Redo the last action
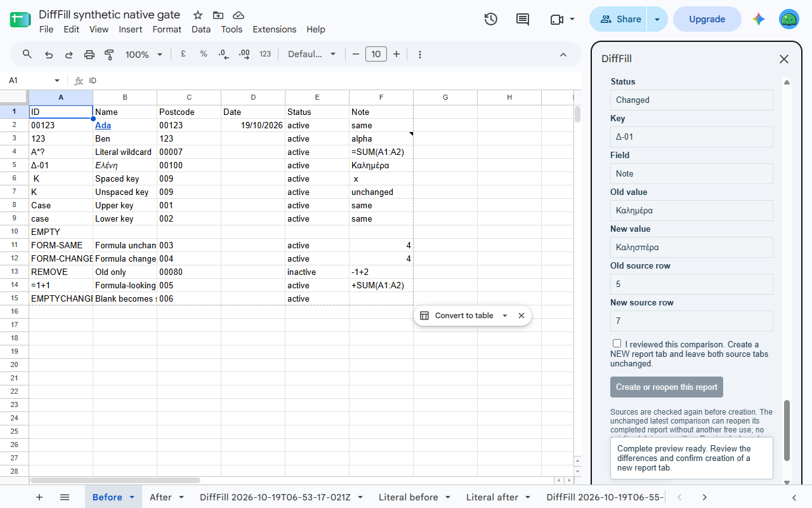812x508 pixels. coord(69,55)
